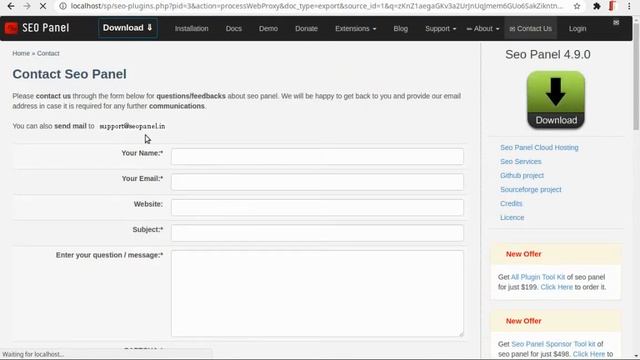Click the support@seopanel.in email address
Viewport: 640px width, 360px height.
(132, 126)
